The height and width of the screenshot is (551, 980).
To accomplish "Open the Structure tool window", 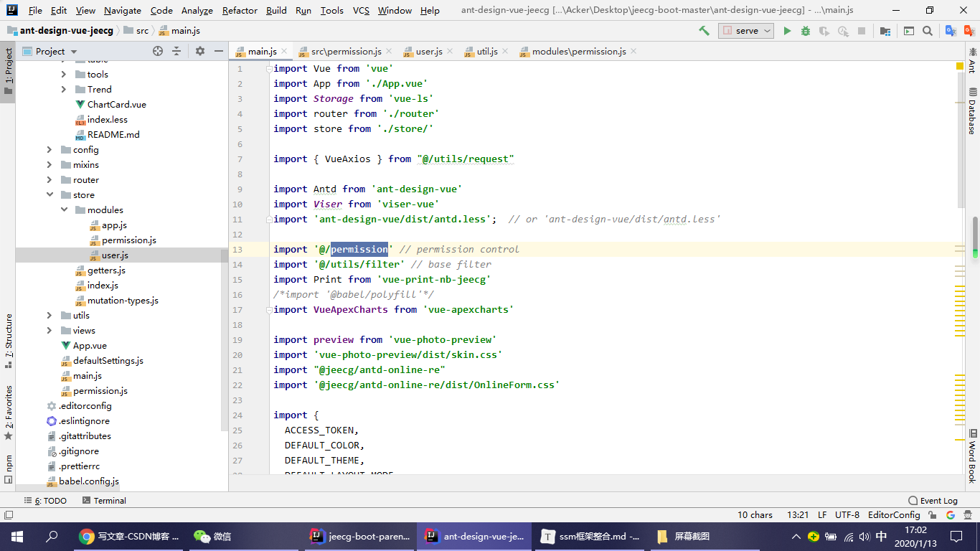I will pyautogui.click(x=8, y=341).
